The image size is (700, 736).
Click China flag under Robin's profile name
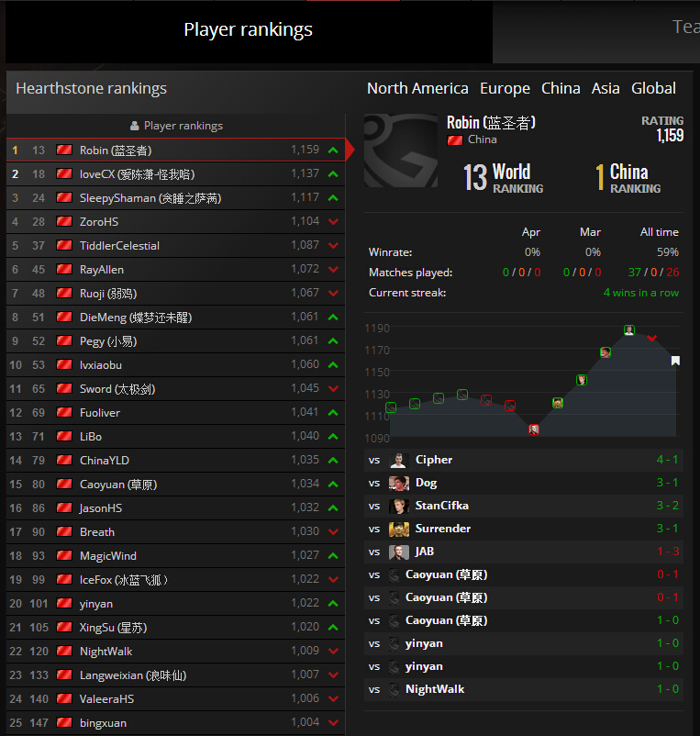point(455,139)
